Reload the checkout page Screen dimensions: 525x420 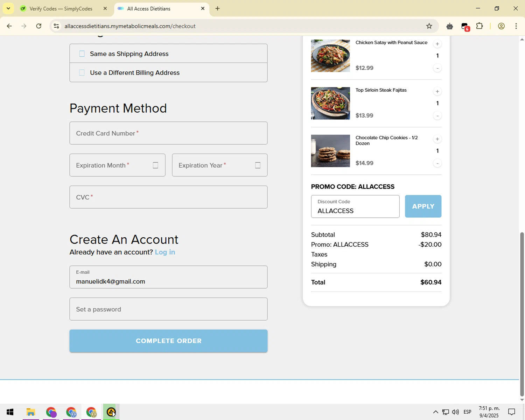[x=39, y=26]
